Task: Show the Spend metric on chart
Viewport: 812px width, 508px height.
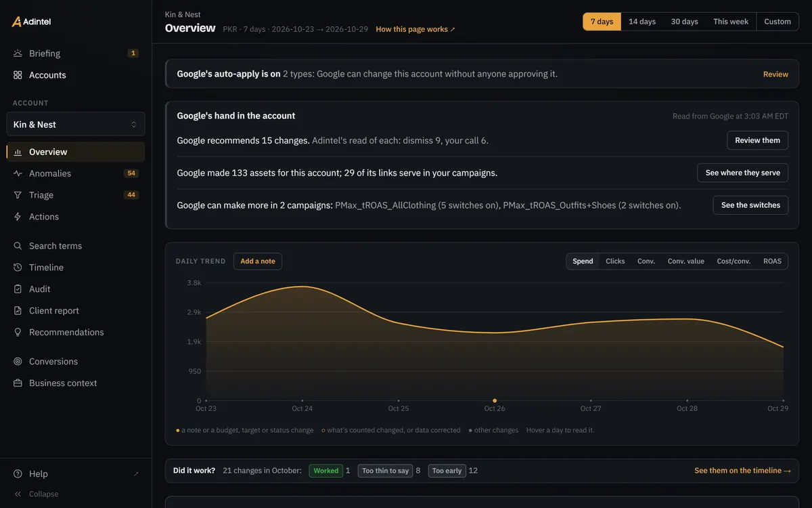Action: click(583, 261)
